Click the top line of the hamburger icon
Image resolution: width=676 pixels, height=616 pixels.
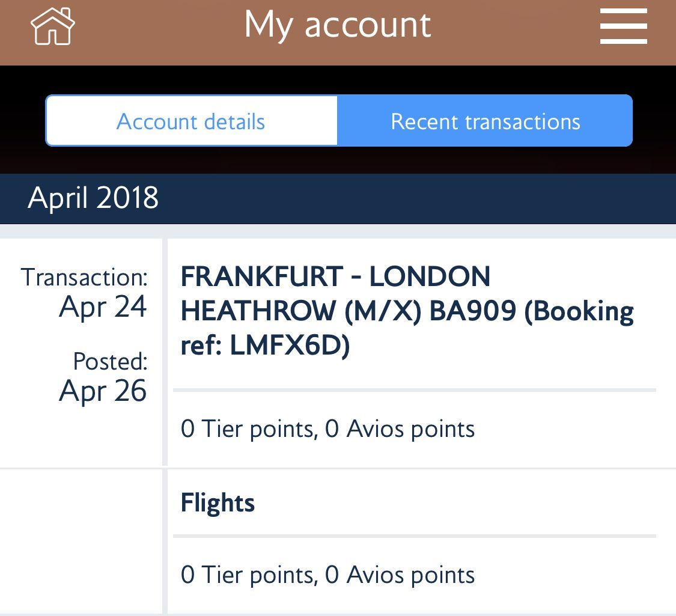pos(623,11)
